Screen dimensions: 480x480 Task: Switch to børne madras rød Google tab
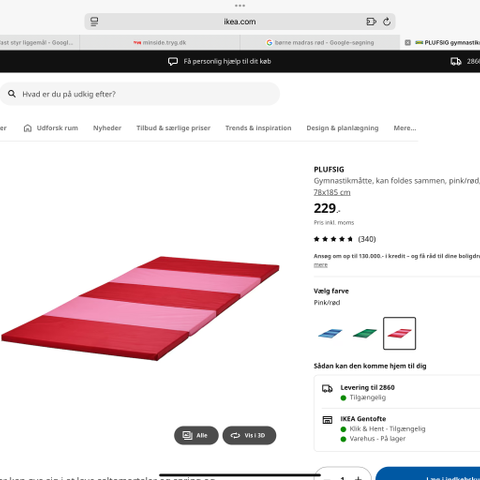(x=320, y=43)
